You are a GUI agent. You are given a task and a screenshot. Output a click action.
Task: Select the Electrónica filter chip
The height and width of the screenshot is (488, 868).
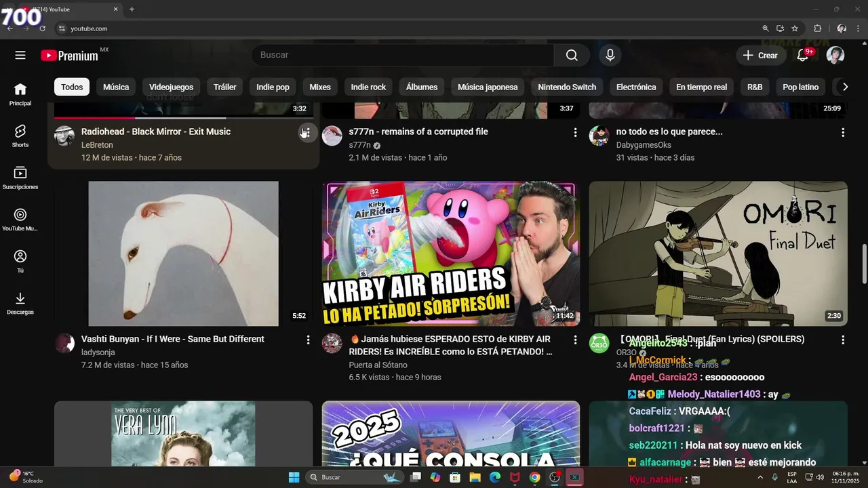[636, 87]
